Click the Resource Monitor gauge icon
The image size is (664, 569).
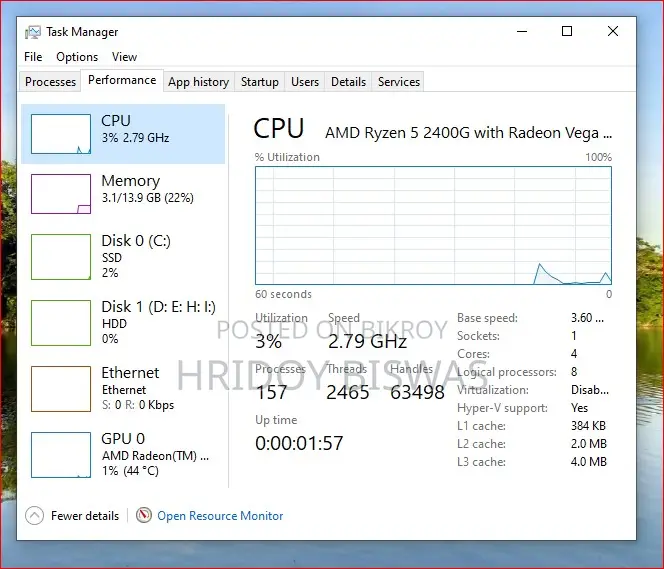coord(144,515)
